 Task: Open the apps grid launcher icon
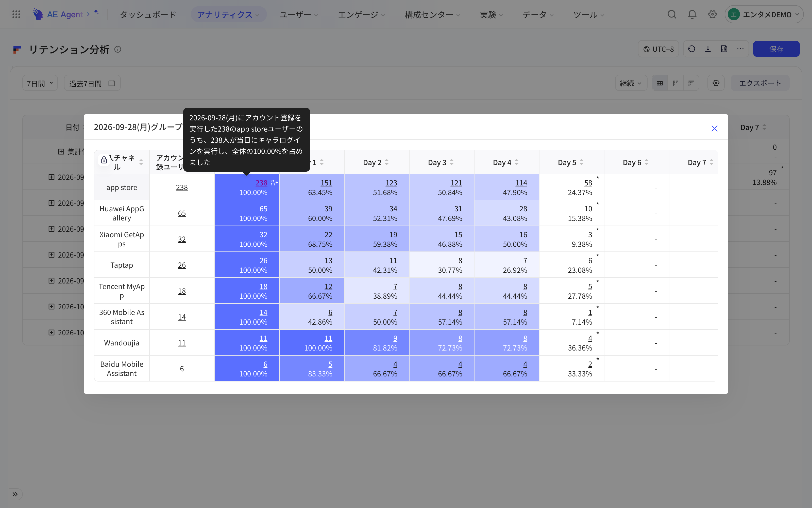click(x=16, y=14)
